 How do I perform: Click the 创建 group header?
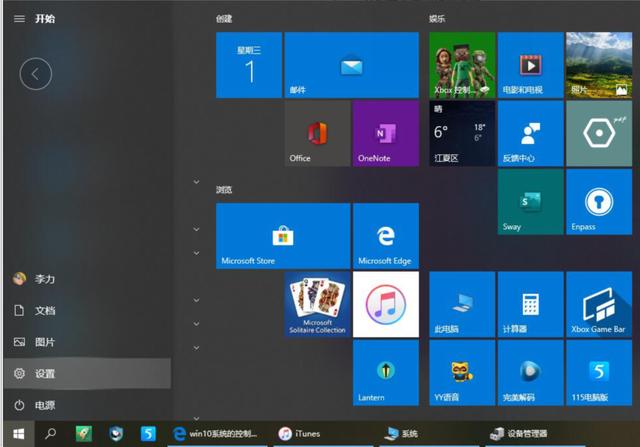click(224, 19)
